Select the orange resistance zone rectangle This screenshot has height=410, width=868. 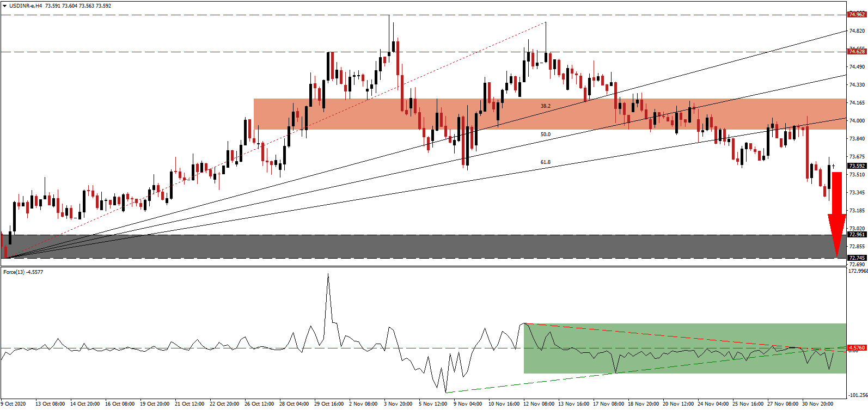(x=381, y=114)
